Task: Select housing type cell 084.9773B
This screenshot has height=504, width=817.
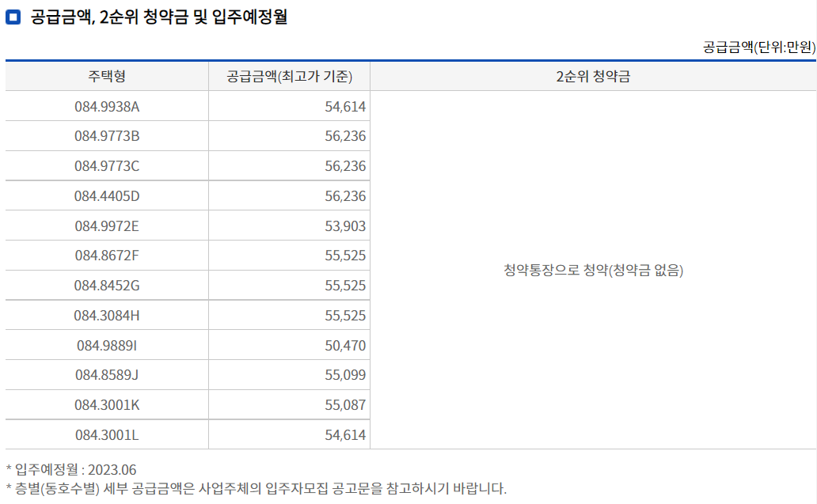Action: [x=107, y=136]
